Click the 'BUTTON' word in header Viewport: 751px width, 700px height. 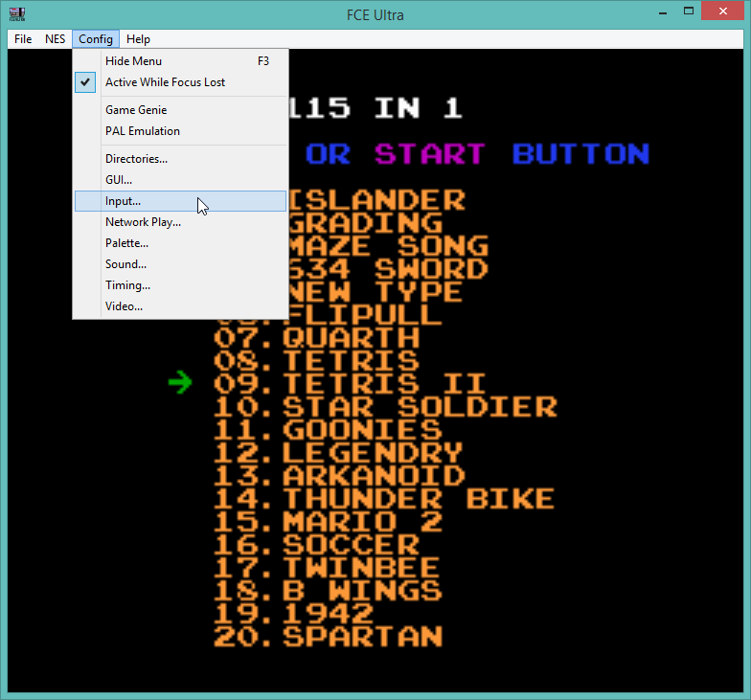580,153
